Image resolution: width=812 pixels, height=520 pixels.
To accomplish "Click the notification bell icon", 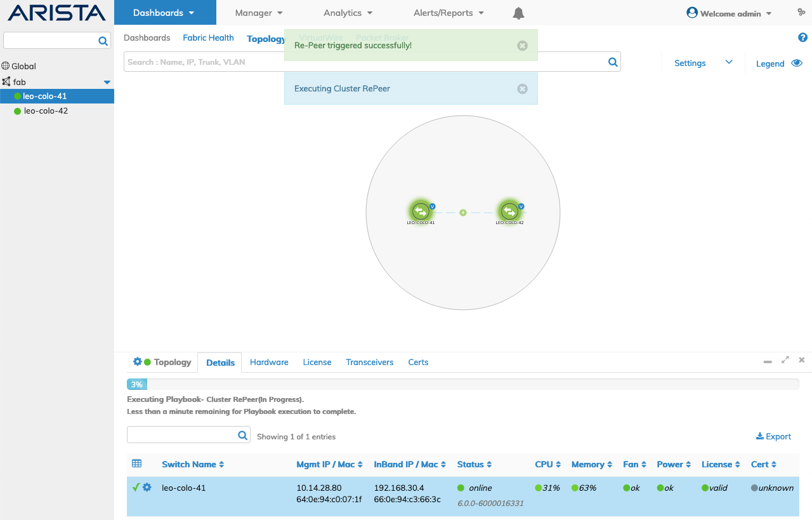I will point(518,13).
